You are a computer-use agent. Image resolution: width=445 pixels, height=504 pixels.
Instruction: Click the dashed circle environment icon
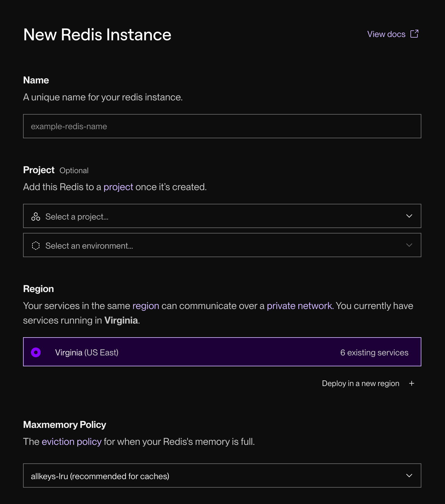pyautogui.click(x=36, y=246)
